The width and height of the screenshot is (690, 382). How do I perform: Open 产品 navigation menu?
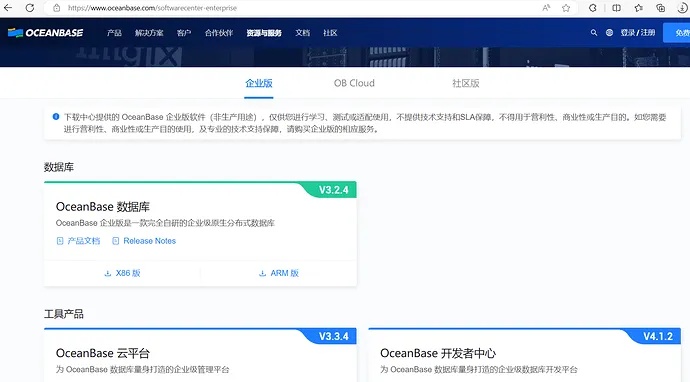click(x=114, y=33)
